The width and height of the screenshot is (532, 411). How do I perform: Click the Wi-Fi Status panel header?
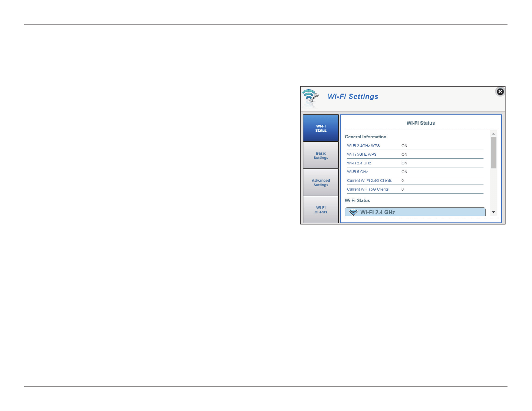421,123
